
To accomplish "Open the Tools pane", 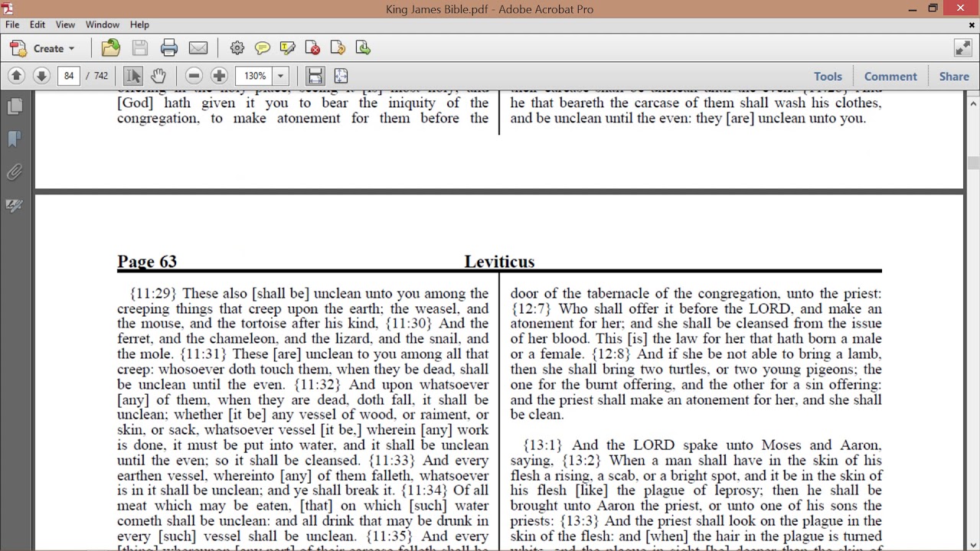I will 828,76.
